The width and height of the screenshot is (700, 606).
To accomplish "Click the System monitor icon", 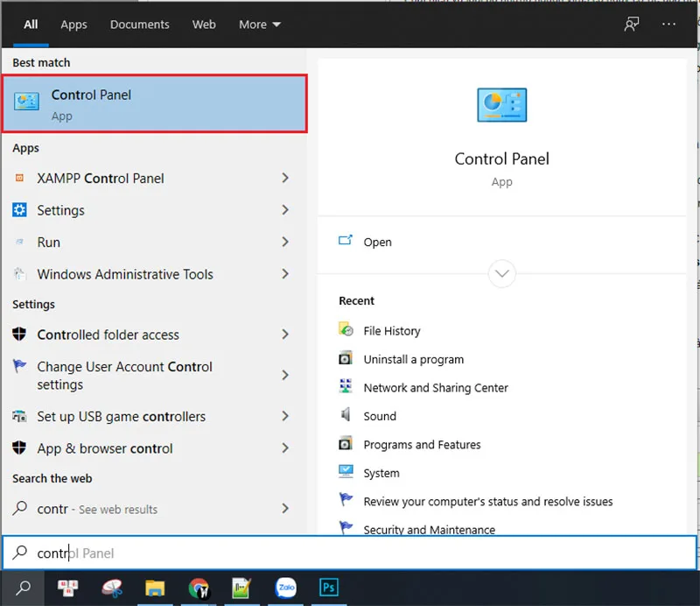I will tap(346, 471).
